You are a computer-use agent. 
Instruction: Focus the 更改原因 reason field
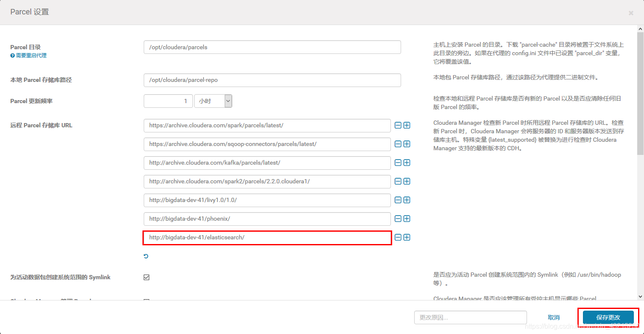[x=471, y=317]
